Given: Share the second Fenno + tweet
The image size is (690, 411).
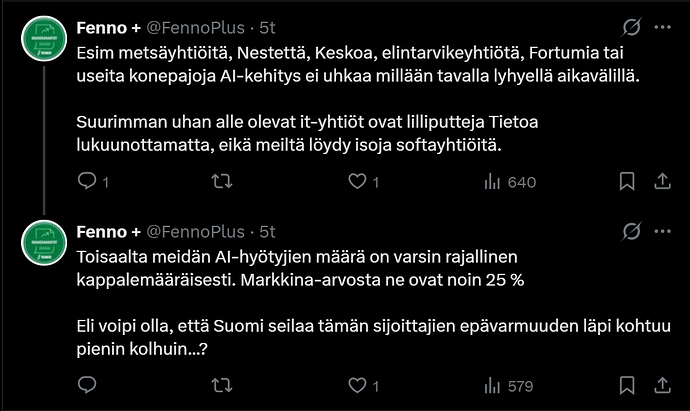Looking at the screenshot, I should [661, 383].
